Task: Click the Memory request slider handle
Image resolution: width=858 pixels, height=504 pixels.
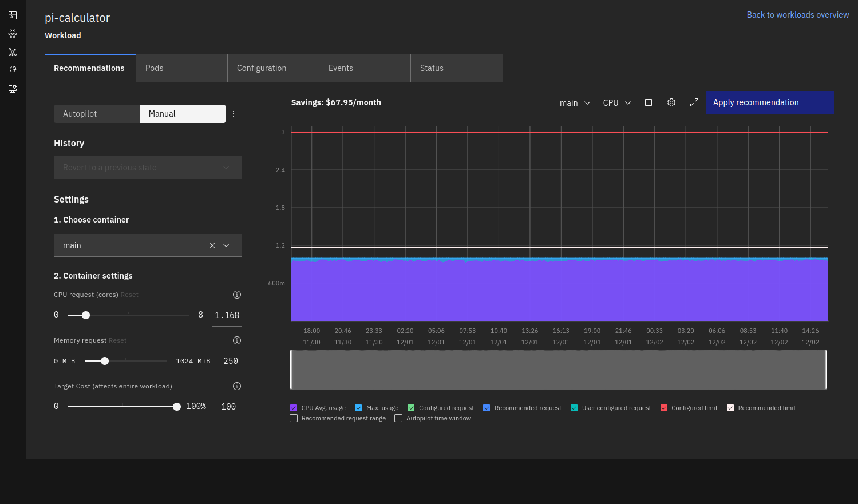Action: pos(105,361)
